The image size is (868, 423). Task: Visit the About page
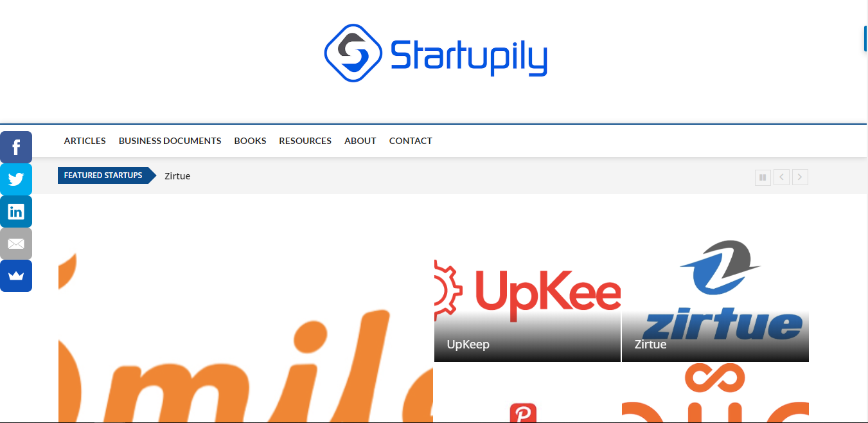pos(360,141)
